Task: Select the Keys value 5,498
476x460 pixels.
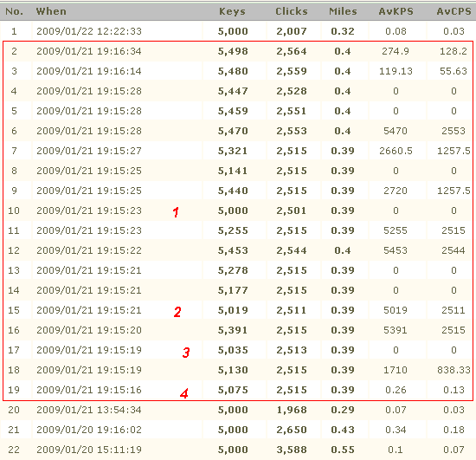Action: [x=233, y=51]
